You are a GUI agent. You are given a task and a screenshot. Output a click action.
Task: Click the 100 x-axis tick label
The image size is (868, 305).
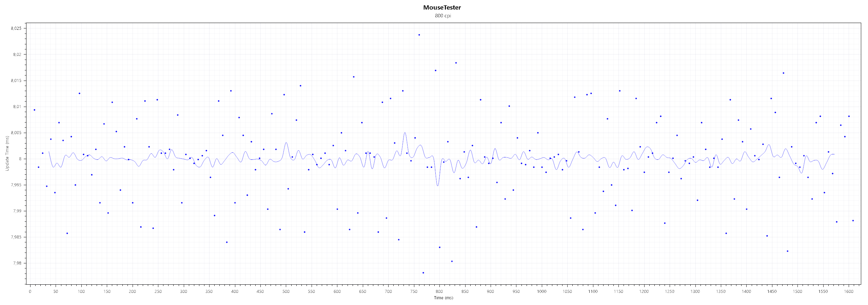pyautogui.click(x=81, y=291)
